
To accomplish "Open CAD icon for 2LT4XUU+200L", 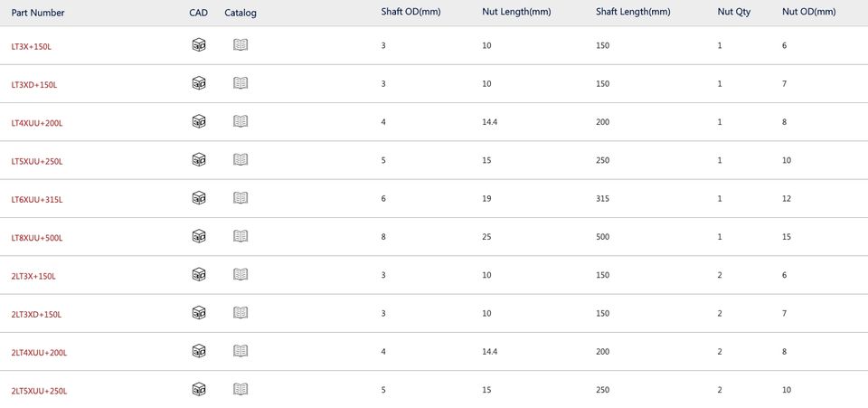I will pyautogui.click(x=199, y=350).
